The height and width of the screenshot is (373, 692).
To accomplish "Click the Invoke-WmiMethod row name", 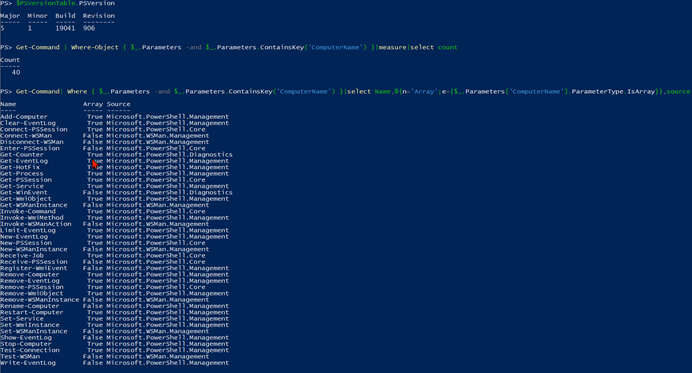I will click(32, 218).
